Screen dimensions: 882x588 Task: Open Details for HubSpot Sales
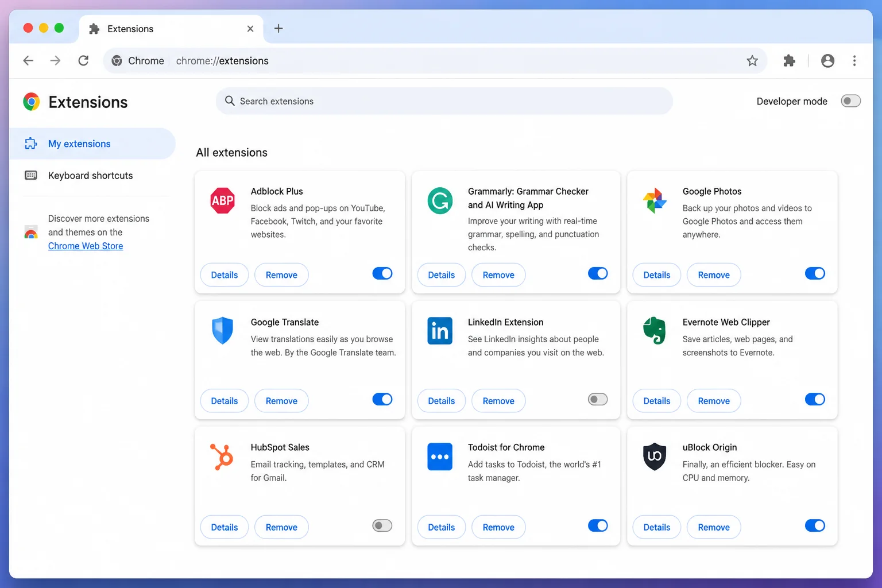(x=225, y=527)
